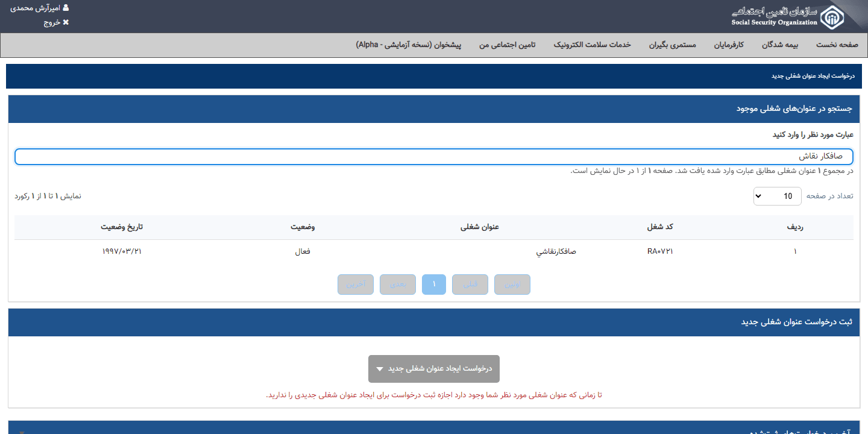This screenshot has width=868, height=434.
Task: Open خدمات سلامت الکترونیک in the navigation bar
Action: 592,45
